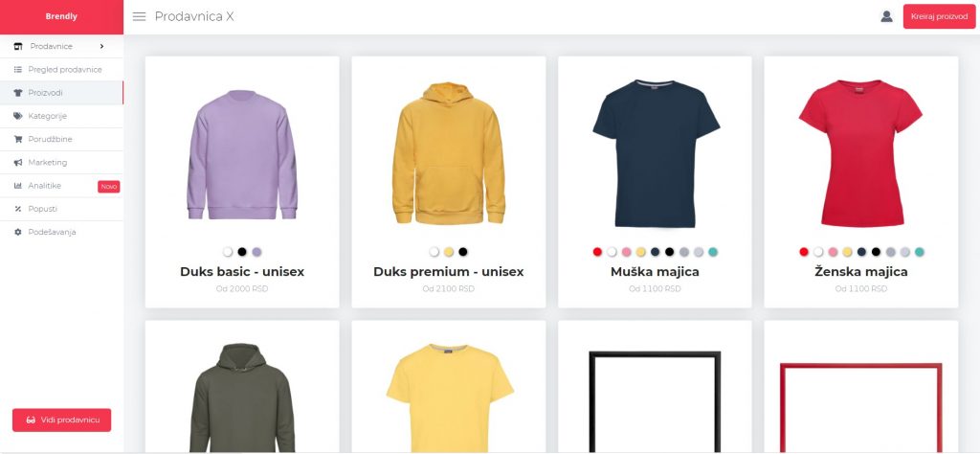This screenshot has width=980, height=454.
Task: Click the megaphone icon beside Marketing
Action: pyautogui.click(x=18, y=162)
